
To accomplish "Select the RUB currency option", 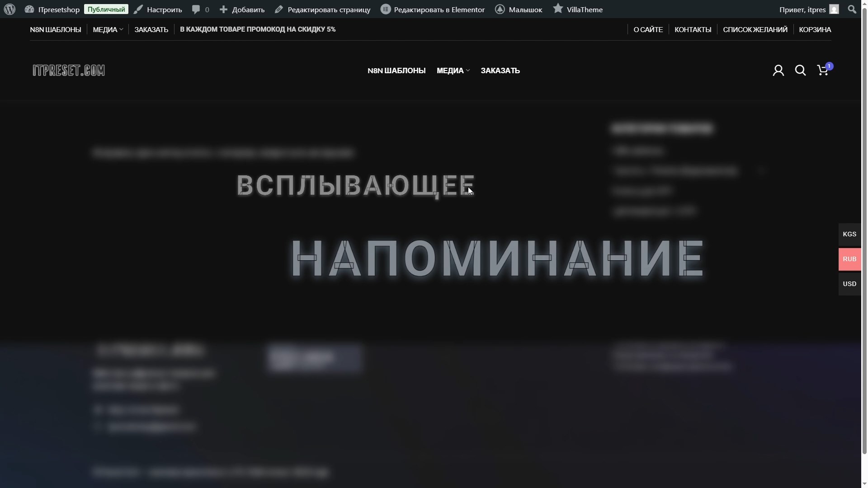I will [x=849, y=259].
